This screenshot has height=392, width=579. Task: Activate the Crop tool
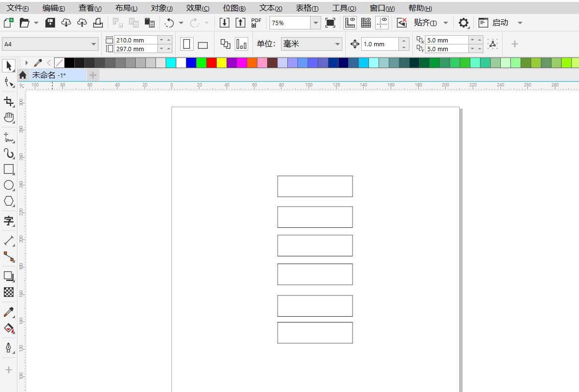coord(9,102)
